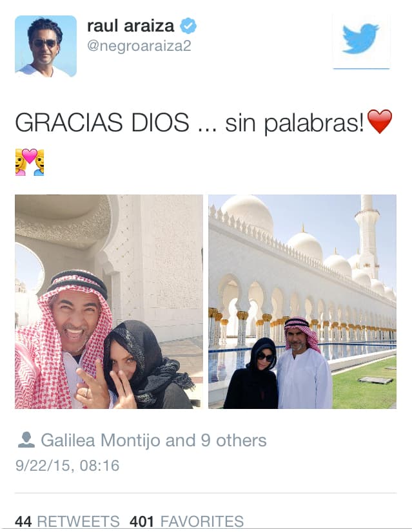Open the right mosque courtyard photo
The height and width of the screenshot is (532, 412).
pos(302,301)
